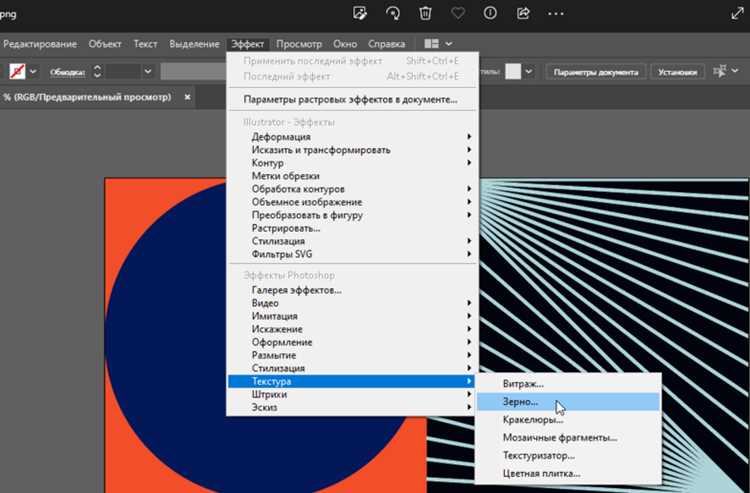750x493 pixels.
Task: Rotate the image with the rotate icon
Action: (393, 13)
